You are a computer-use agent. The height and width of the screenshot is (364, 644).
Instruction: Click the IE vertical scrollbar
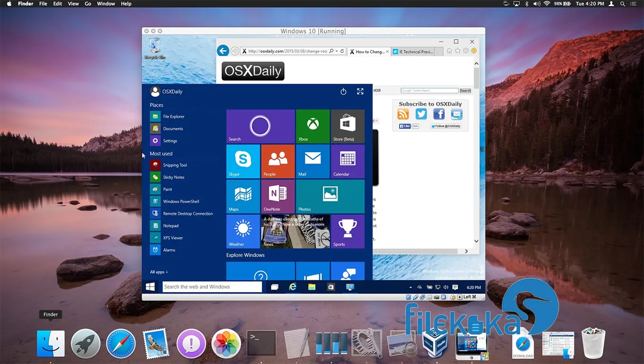(476, 153)
